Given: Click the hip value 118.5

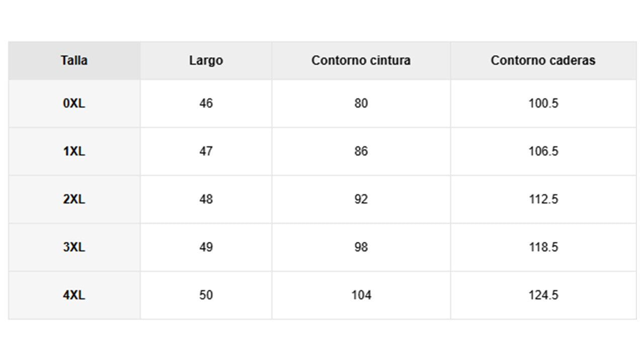Looking at the screenshot, I should [x=543, y=247].
